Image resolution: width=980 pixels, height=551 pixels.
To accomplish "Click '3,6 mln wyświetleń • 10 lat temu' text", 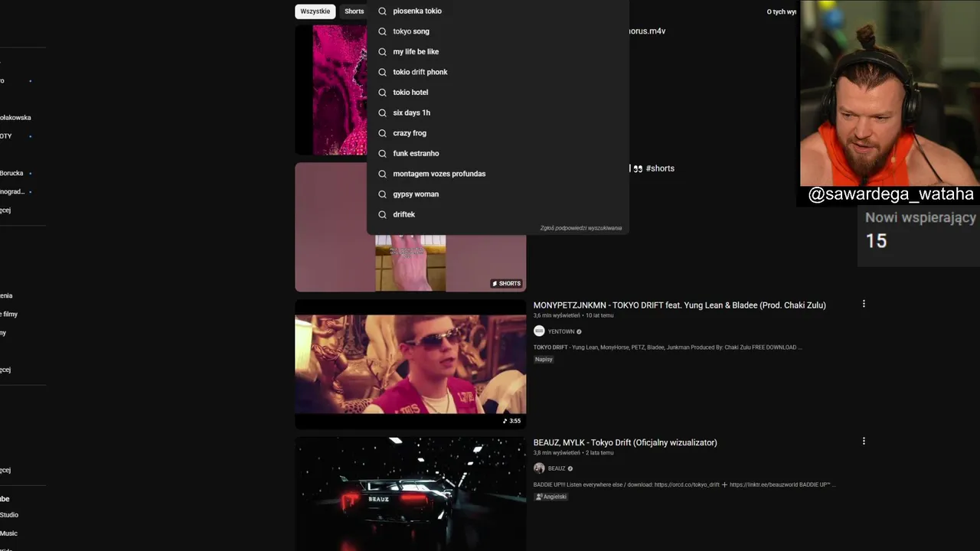I will click(573, 315).
